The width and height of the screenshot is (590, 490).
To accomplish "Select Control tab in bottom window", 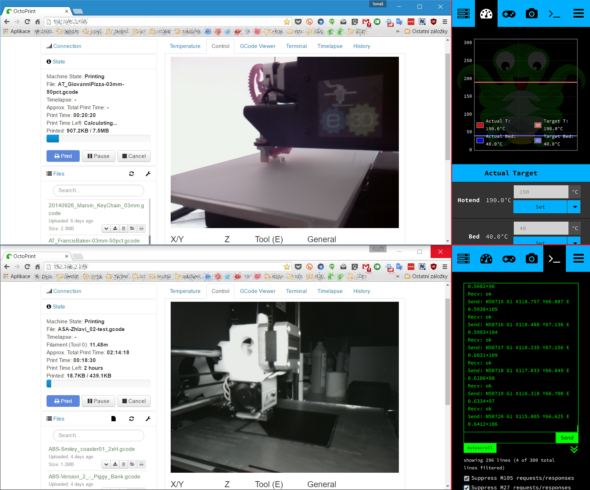I will coord(220,291).
